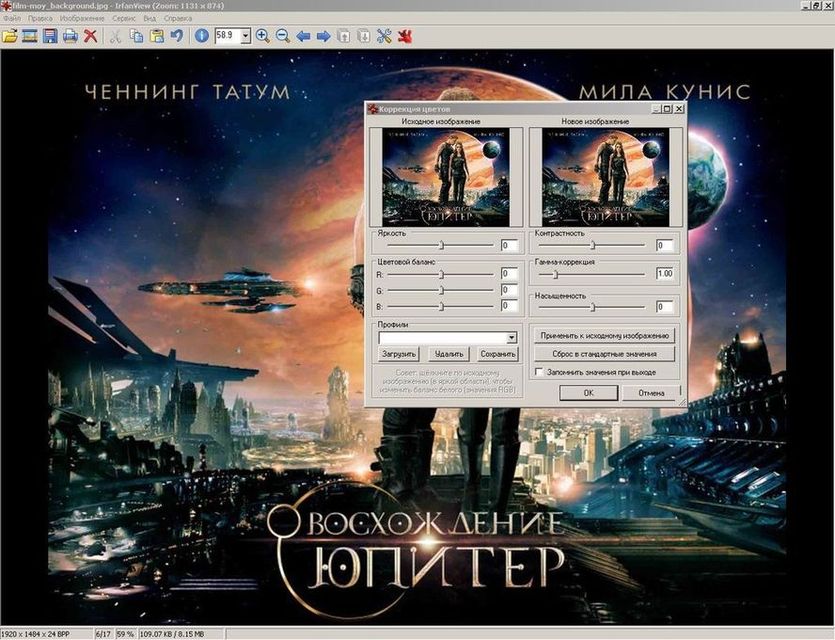Image resolution: width=835 pixels, height=640 pixels.
Task: Click the Яркость brightness slider handle
Action: [441, 244]
